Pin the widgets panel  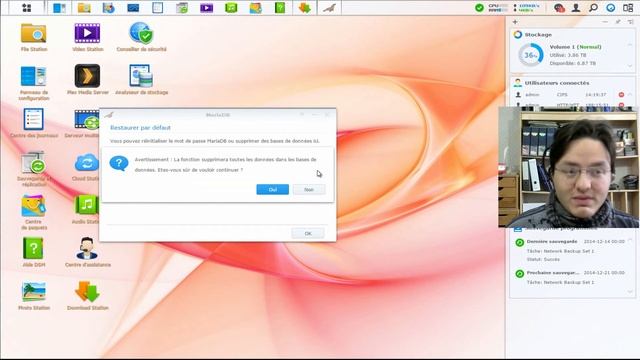pyautogui.click(x=618, y=22)
